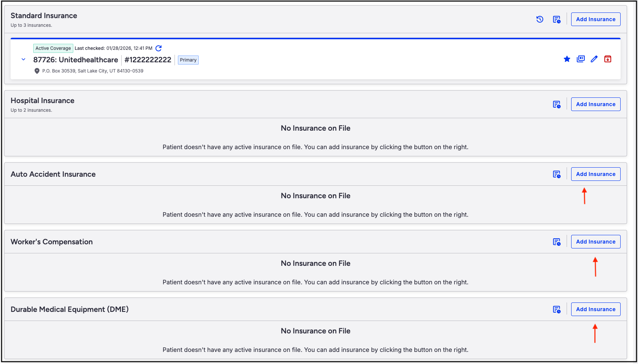Viewport: 638px width, 364px height.
Task: Open Standard Insurance history clock icon
Action: point(540,19)
